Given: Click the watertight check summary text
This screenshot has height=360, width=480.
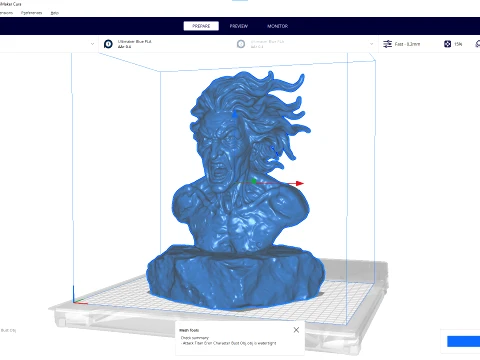Looking at the screenshot, I should 229,343.
